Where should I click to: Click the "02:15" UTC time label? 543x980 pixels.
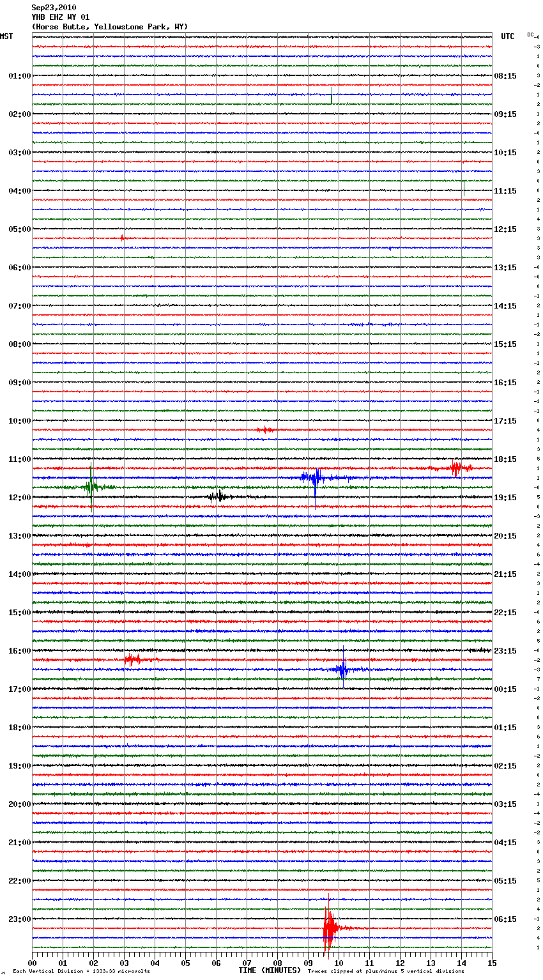tap(505, 766)
